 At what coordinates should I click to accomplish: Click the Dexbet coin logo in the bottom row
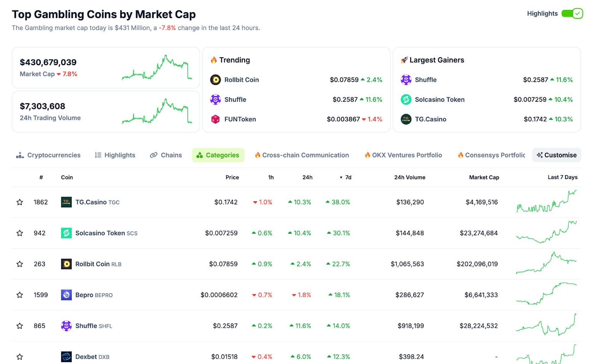click(x=66, y=356)
